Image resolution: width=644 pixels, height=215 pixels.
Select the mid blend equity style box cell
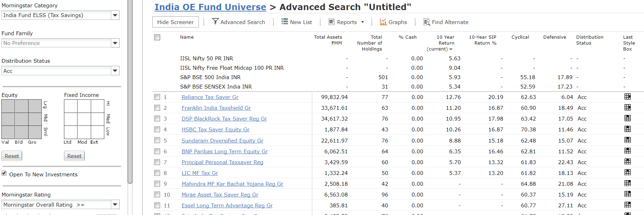click(x=22, y=120)
